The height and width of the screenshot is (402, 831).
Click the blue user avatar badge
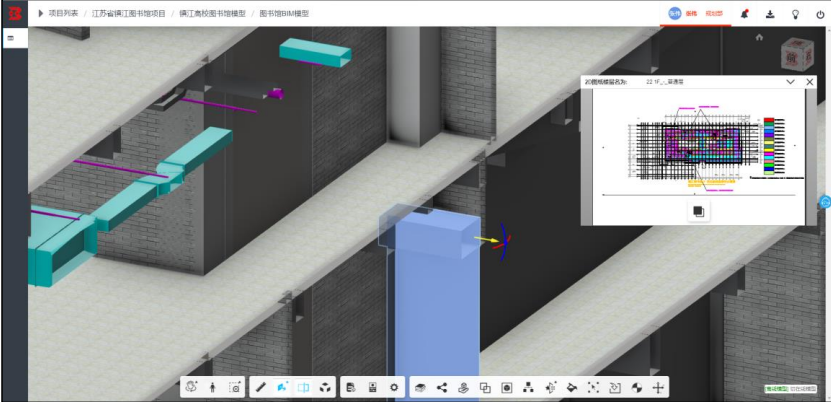674,14
